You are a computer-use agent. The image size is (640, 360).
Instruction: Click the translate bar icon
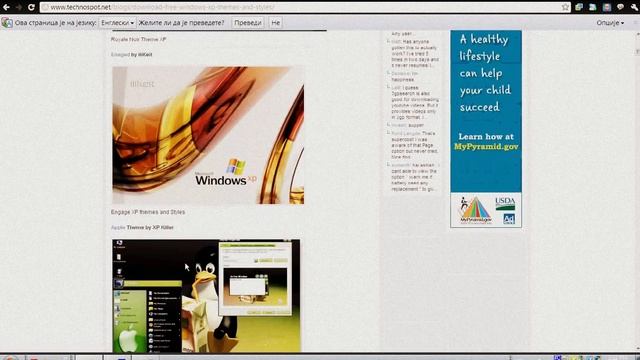(7, 23)
